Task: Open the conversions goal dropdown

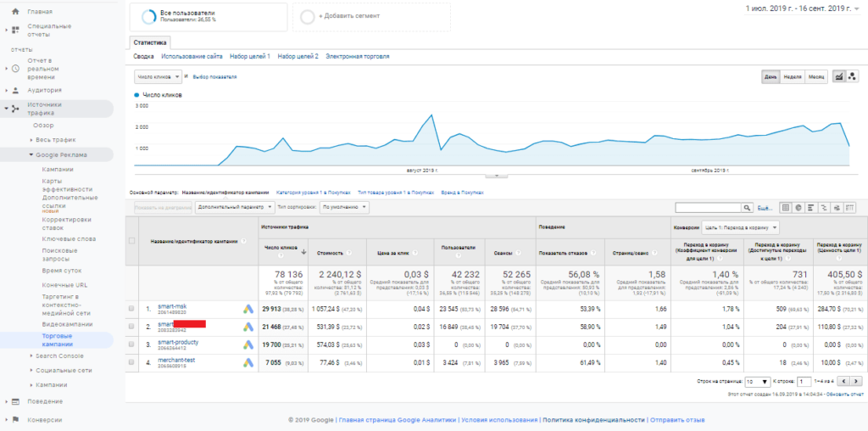Action: point(740,227)
